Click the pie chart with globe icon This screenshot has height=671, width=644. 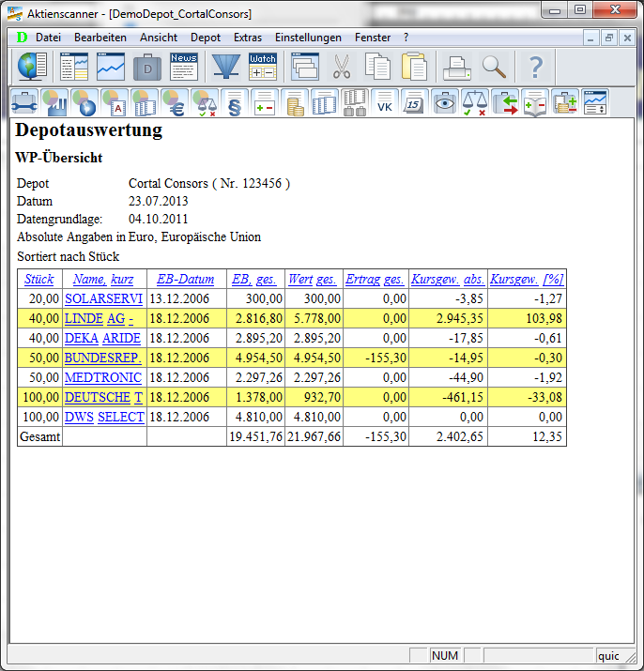[84, 102]
